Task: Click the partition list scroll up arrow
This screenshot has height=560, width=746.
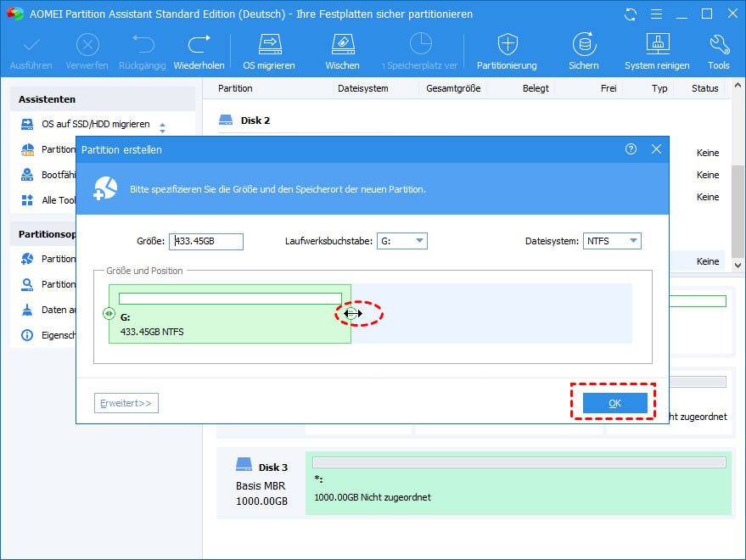Action: coord(738,86)
